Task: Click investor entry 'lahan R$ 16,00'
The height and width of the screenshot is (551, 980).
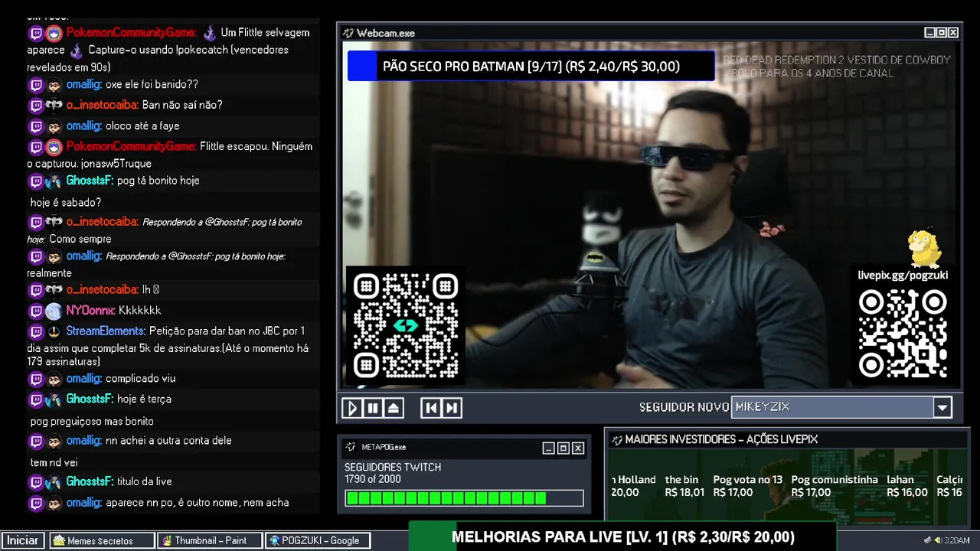Action: click(907, 486)
